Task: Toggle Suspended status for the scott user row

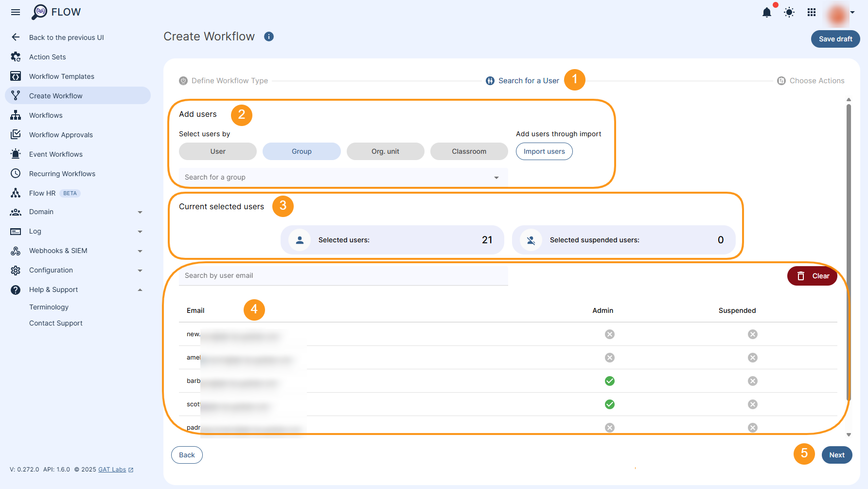Action: click(752, 404)
